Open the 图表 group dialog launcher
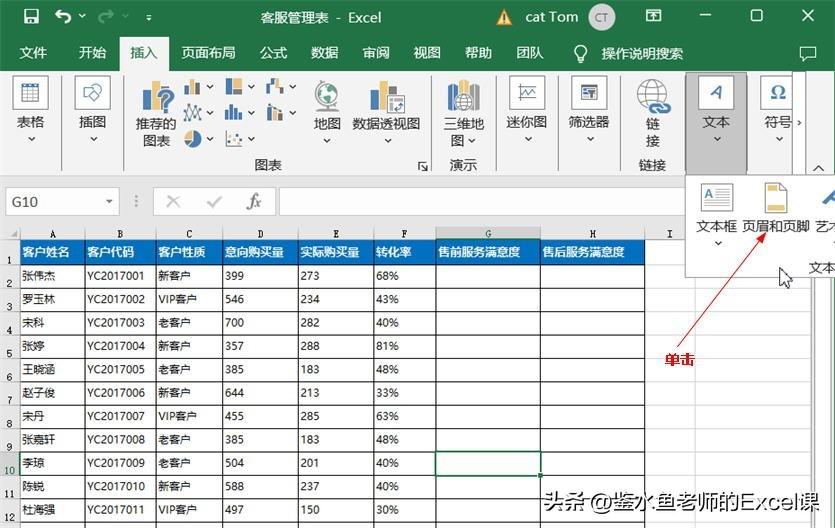The height and width of the screenshot is (528, 835). click(423, 167)
